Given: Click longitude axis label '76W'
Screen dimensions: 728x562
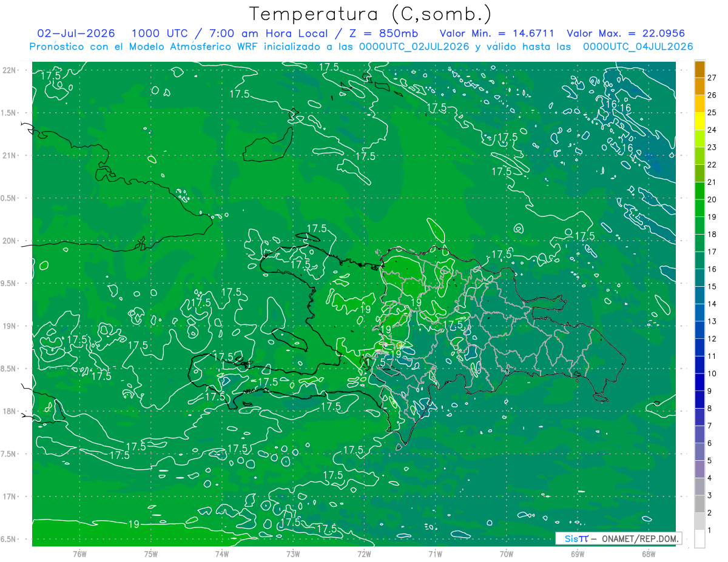Looking at the screenshot, I should point(79,554).
